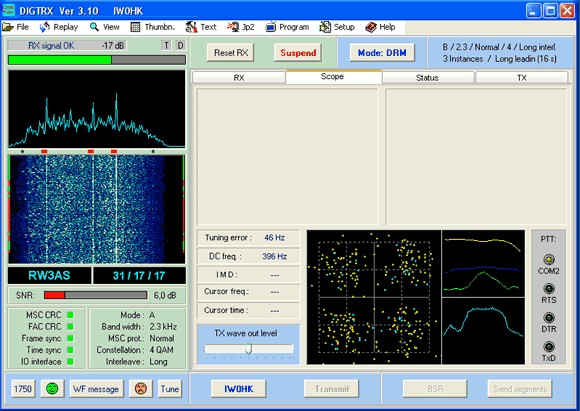Open the Thumbn. grid icon menu
580x411 pixels.
135,27
